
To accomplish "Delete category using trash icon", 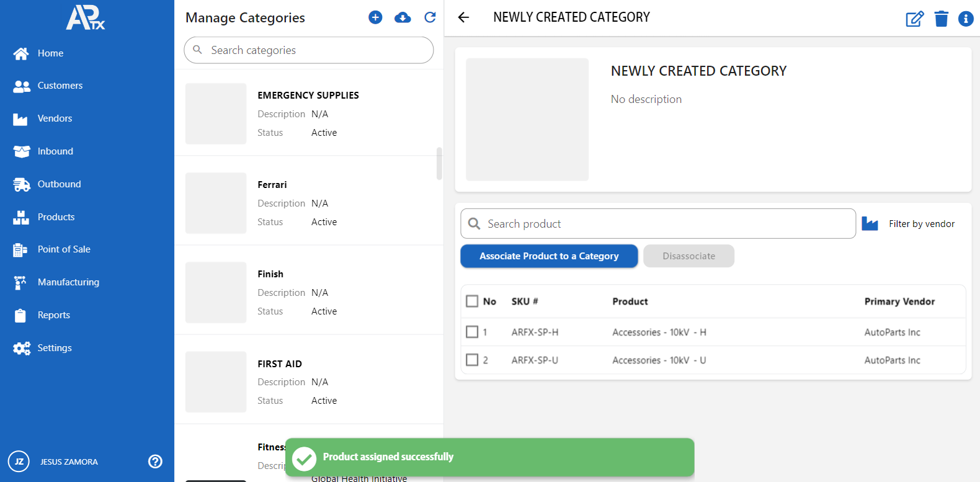I will click(x=941, y=19).
